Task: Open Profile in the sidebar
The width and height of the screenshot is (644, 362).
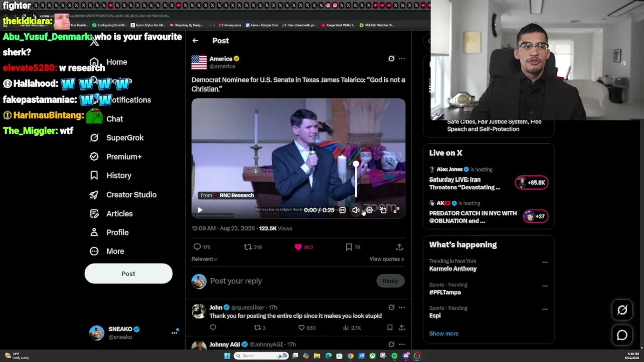Action: [x=109, y=232]
